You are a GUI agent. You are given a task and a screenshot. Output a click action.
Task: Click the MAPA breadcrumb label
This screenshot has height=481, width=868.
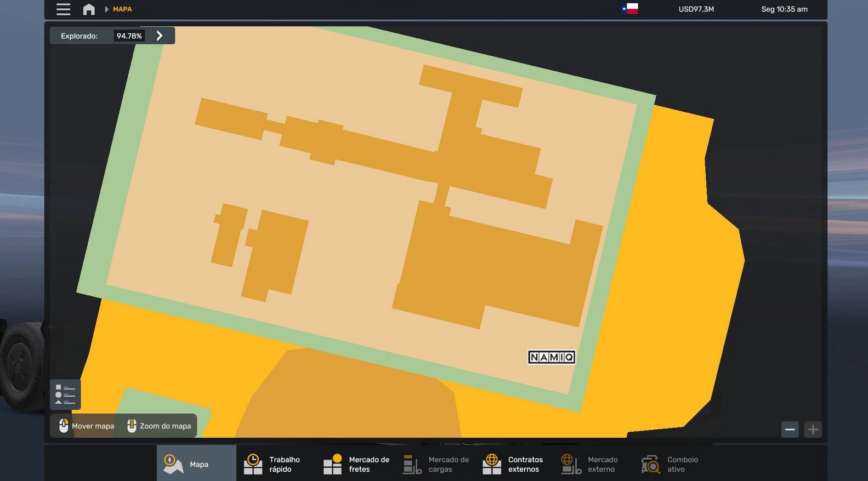click(x=122, y=9)
